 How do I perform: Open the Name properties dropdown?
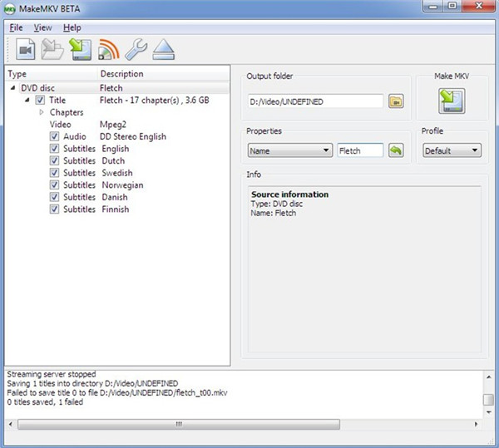[x=289, y=150]
